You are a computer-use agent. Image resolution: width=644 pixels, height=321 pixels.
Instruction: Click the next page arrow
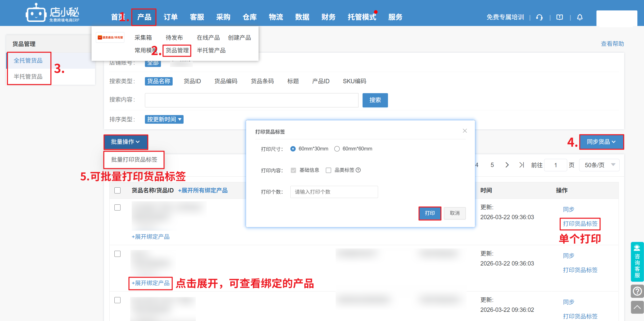click(507, 165)
